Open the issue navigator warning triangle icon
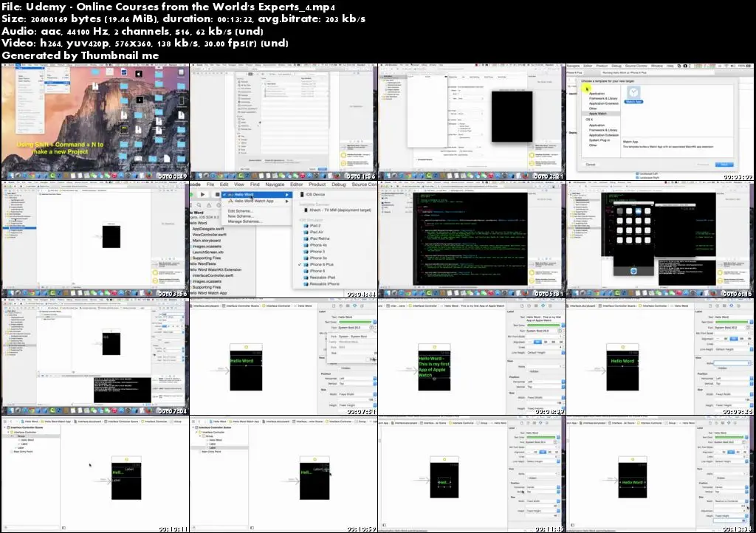The image size is (756, 533). (x=209, y=205)
